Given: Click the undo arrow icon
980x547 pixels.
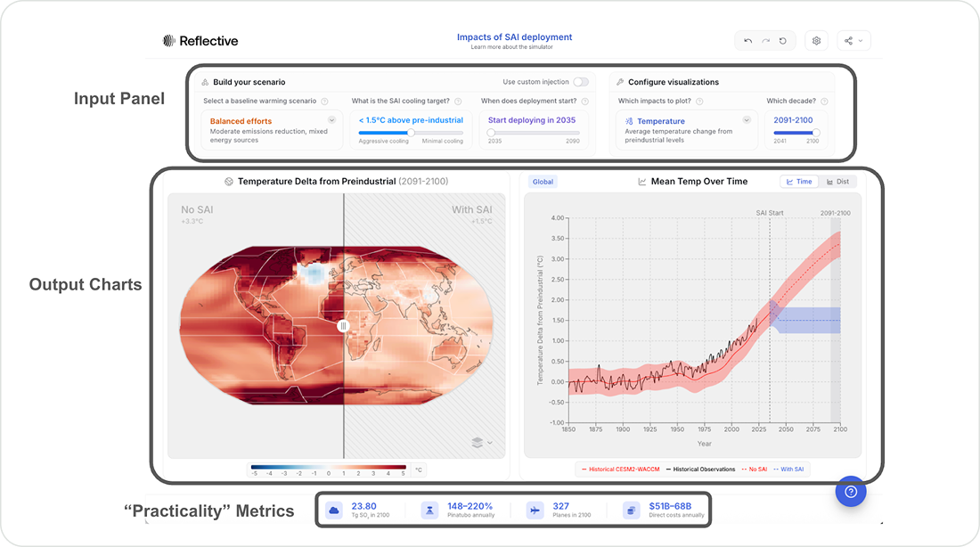Looking at the screenshot, I should click(748, 41).
